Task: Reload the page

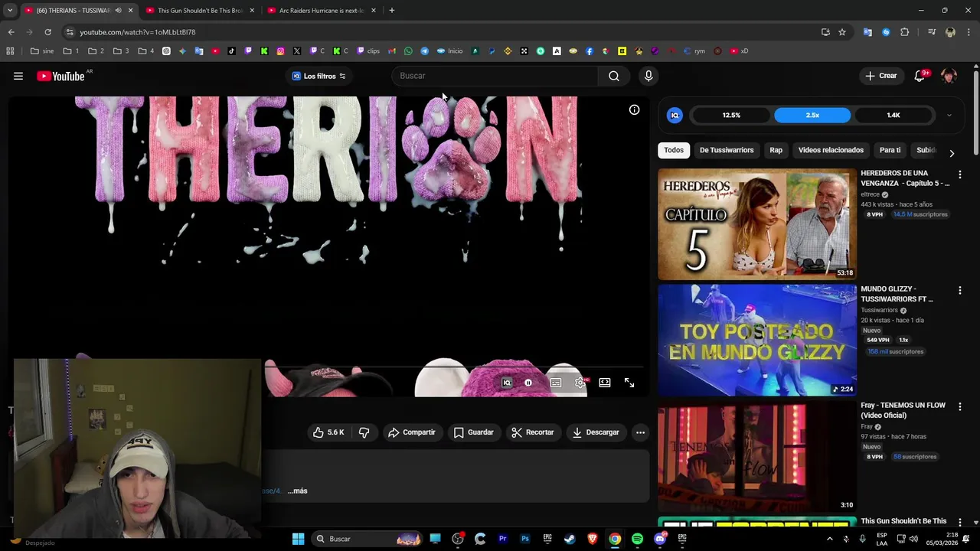Action: 47,32
